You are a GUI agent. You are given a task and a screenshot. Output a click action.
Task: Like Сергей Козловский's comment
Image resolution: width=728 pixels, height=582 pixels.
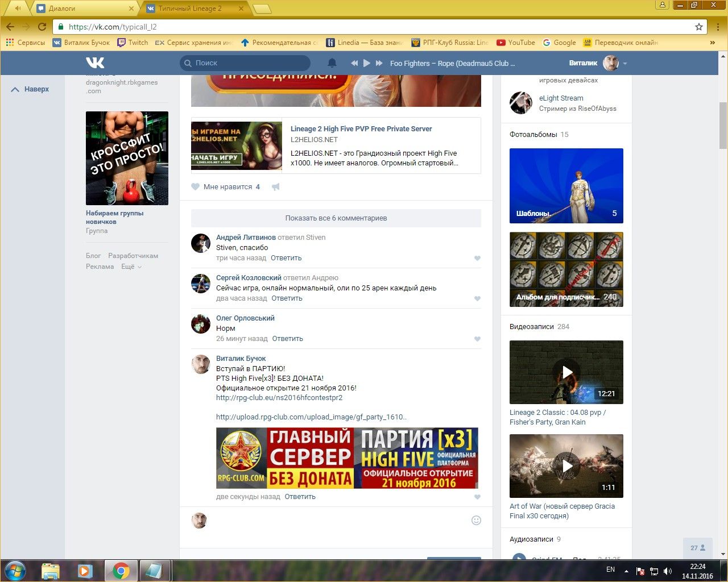coord(477,298)
